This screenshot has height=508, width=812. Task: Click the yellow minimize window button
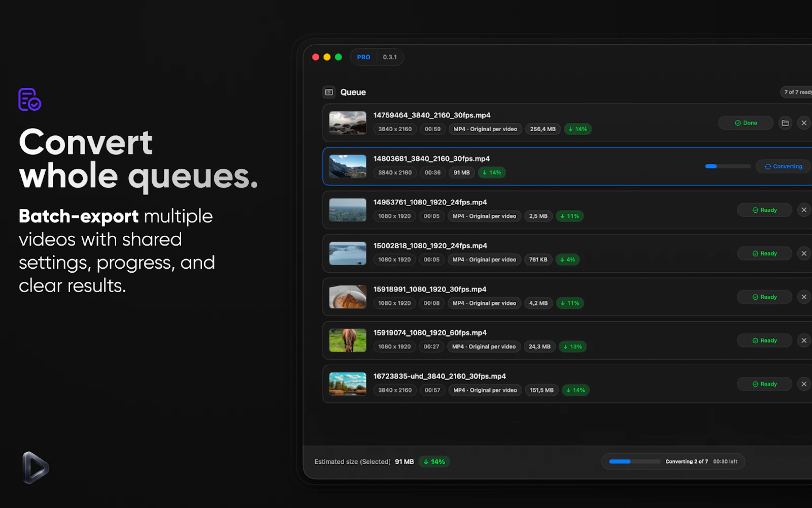pos(327,57)
